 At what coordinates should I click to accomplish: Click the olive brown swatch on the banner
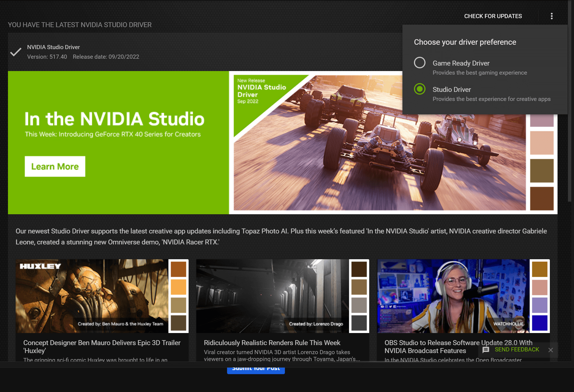[542, 171]
